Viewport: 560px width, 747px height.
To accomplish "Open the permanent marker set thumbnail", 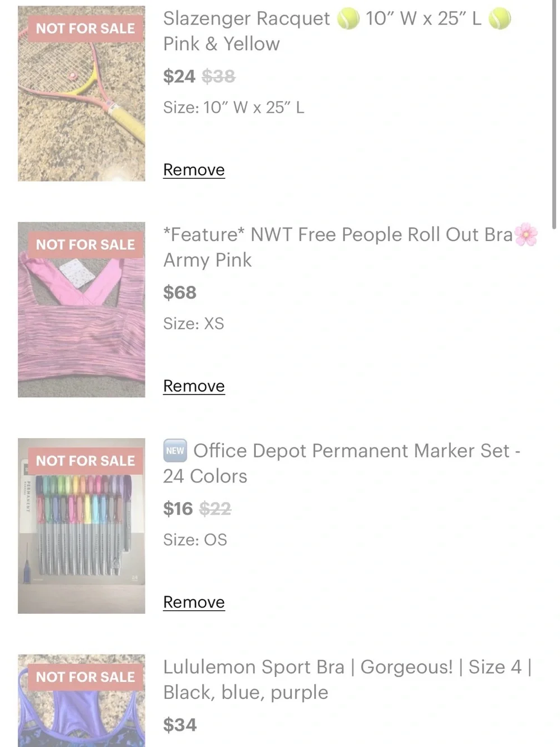I will [81, 526].
